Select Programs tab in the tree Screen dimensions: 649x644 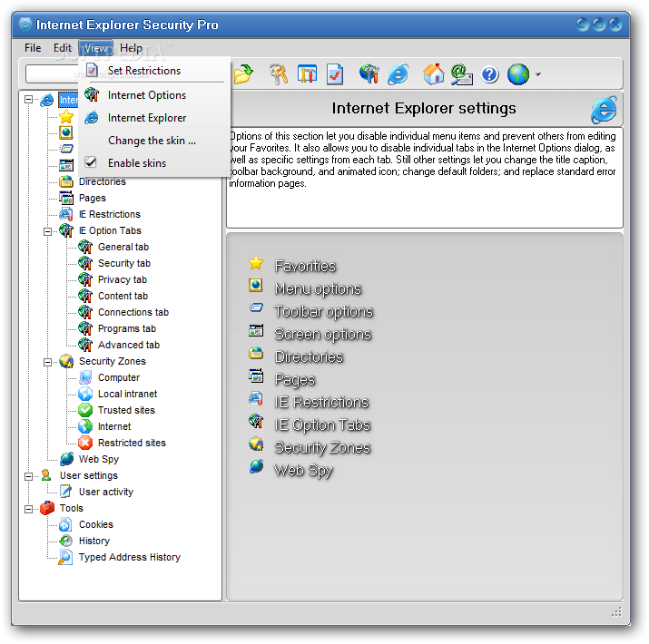pyautogui.click(x=127, y=329)
